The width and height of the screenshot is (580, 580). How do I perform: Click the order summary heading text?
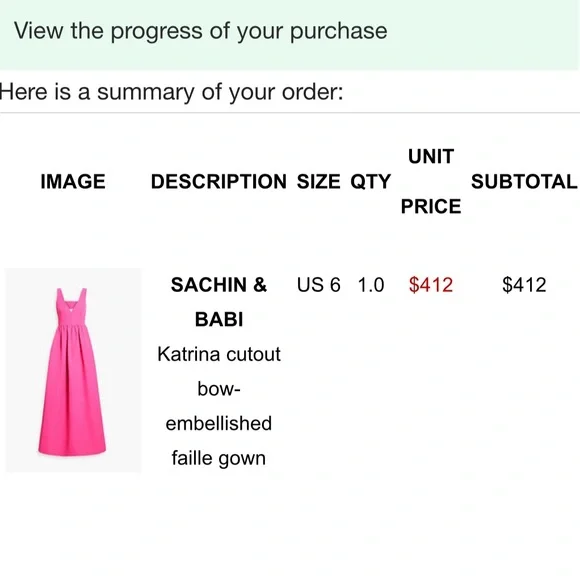pyautogui.click(x=172, y=92)
